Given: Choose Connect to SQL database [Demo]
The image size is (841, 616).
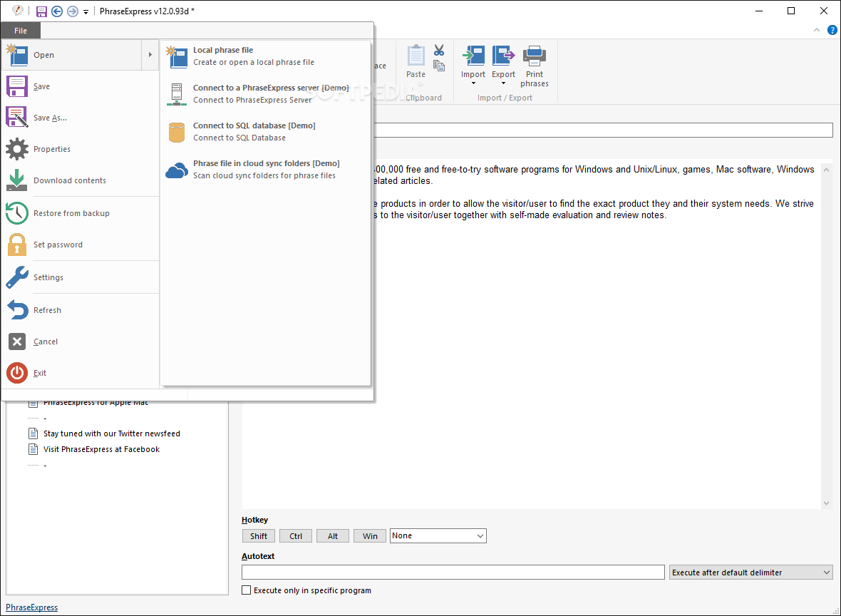Looking at the screenshot, I should (266, 131).
